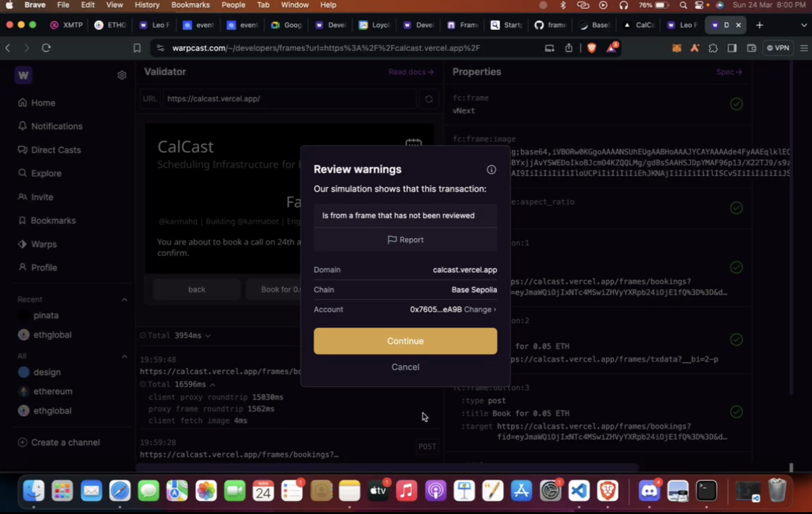Change the account in the dialog
The width and height of the screenshot is (812, 514).
click(x=480, y=310)
